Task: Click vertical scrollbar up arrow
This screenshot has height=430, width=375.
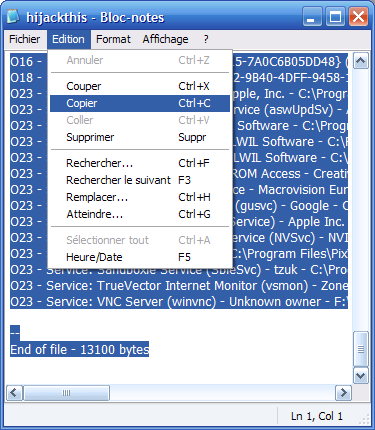Action: [x=361, y=61]
